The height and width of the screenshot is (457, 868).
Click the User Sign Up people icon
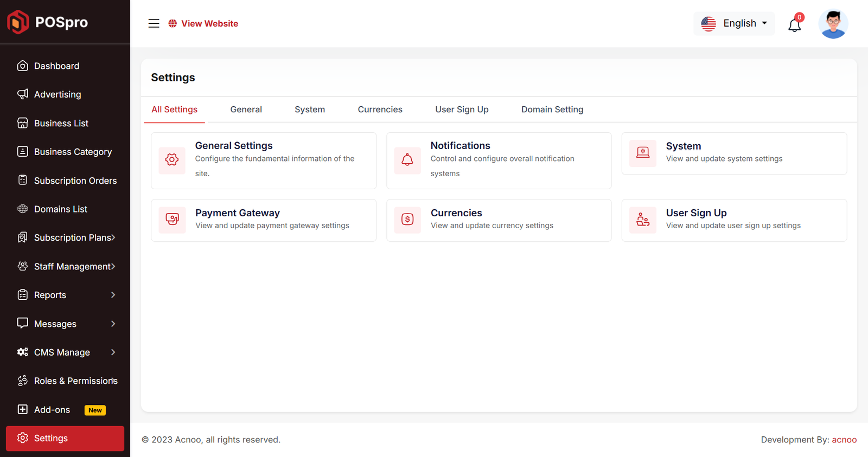(x=643, y=220)
